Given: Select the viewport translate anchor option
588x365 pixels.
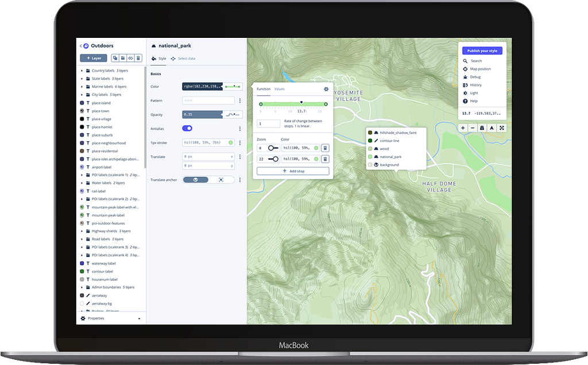Looking at the screenshot, I should pyautogui.click(x=221, y=180).
